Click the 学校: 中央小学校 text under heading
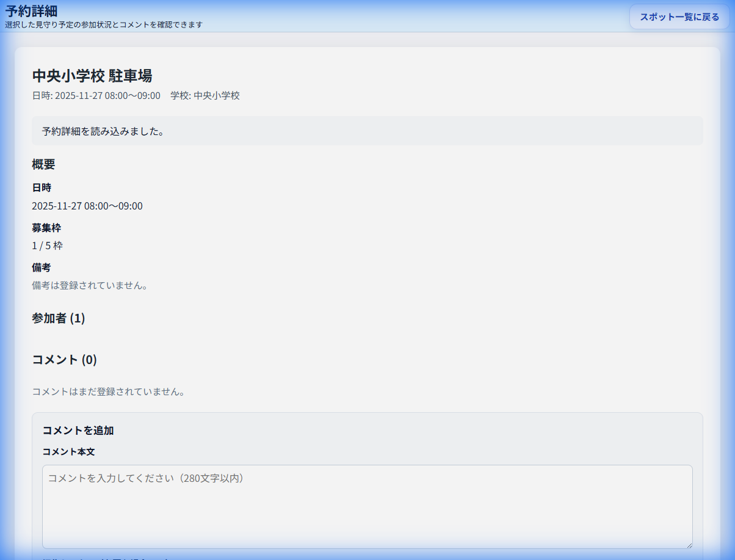This screenshot has height=560, width=735. click(205, 96)
